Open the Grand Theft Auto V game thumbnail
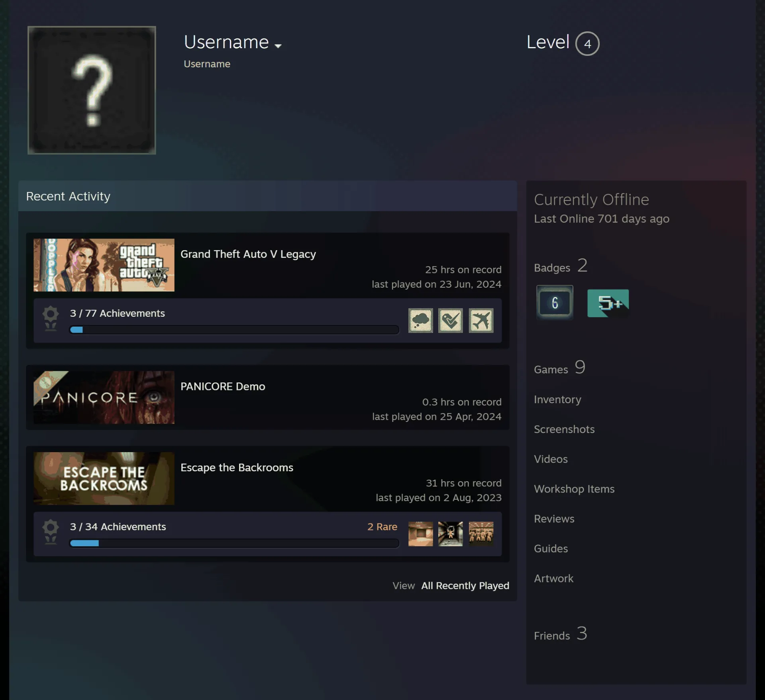The height and width of the screenshot is (700, 765). [104, 265]
